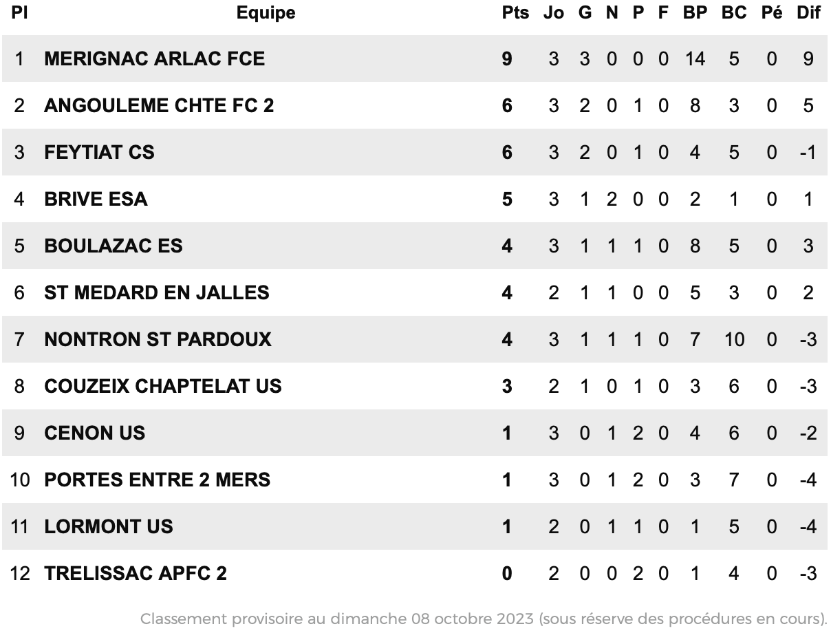This screenshot has height=644, width=831.
Task: Select the FEYTIAT CS team name
Action: tap(99, 152)
